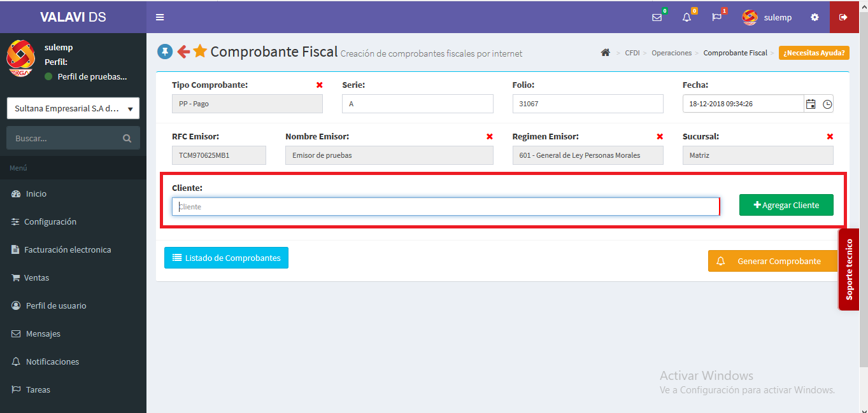
Task: Open the calendar picker in Fecha field
Action: click(811, 104)
